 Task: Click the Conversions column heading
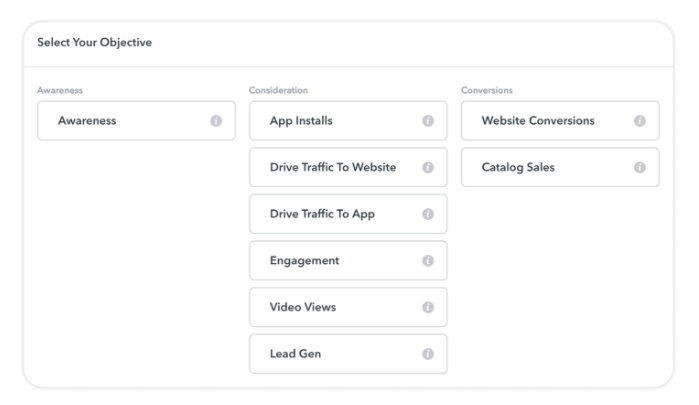click(x=487, y=90)
